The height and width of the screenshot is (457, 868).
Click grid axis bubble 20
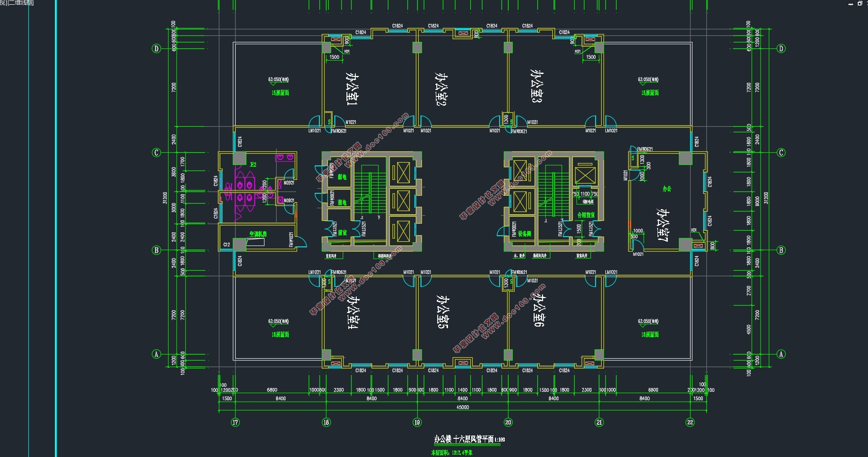(x=508, y=423)
